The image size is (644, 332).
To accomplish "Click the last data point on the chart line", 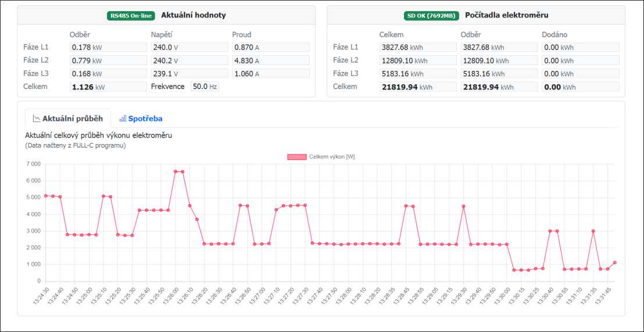I will tap(614, 263).
